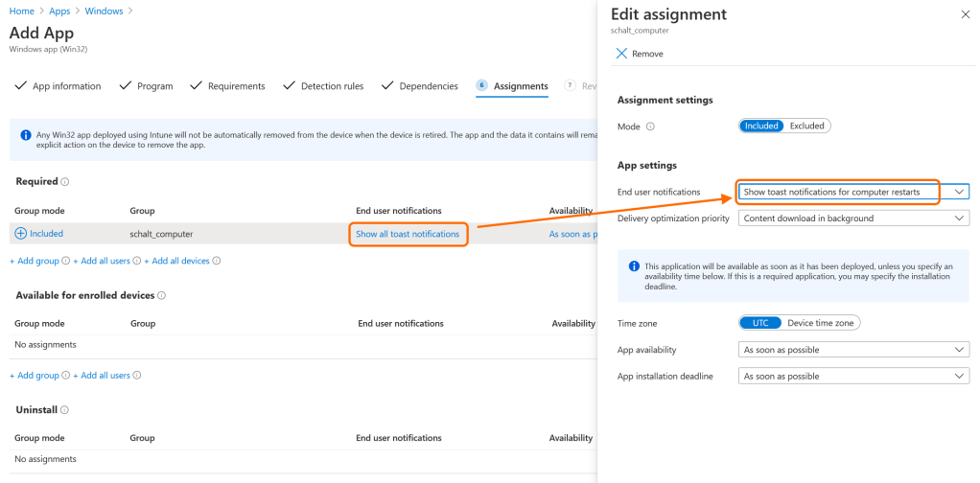Expand App installation deadline dropdown
The image size is (980, 483).
tap(853, 377)
